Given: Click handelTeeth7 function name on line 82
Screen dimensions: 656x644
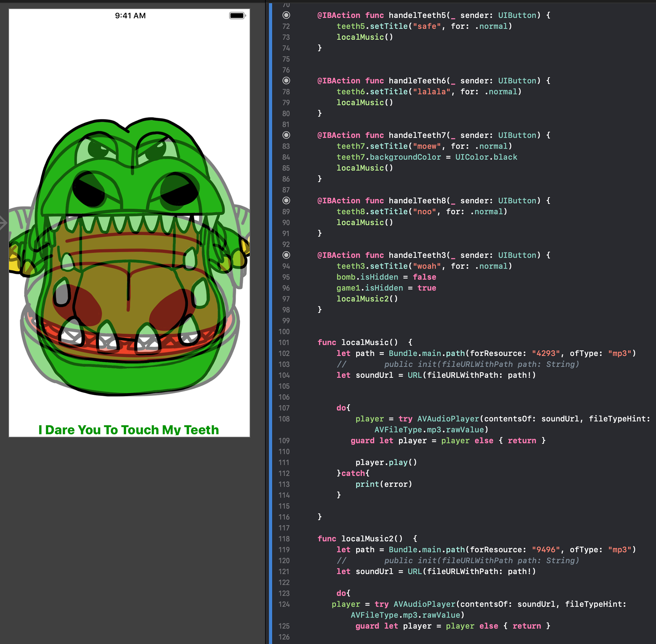Looking at the screenshot, I should [x=418, y=135].
